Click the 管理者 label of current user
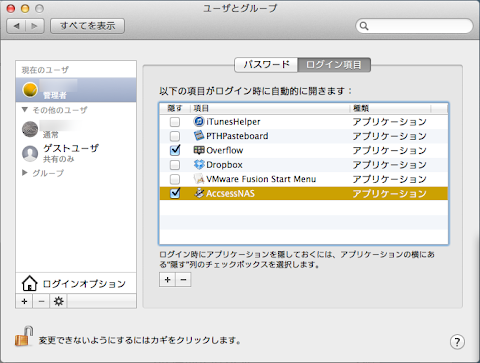 55,95
